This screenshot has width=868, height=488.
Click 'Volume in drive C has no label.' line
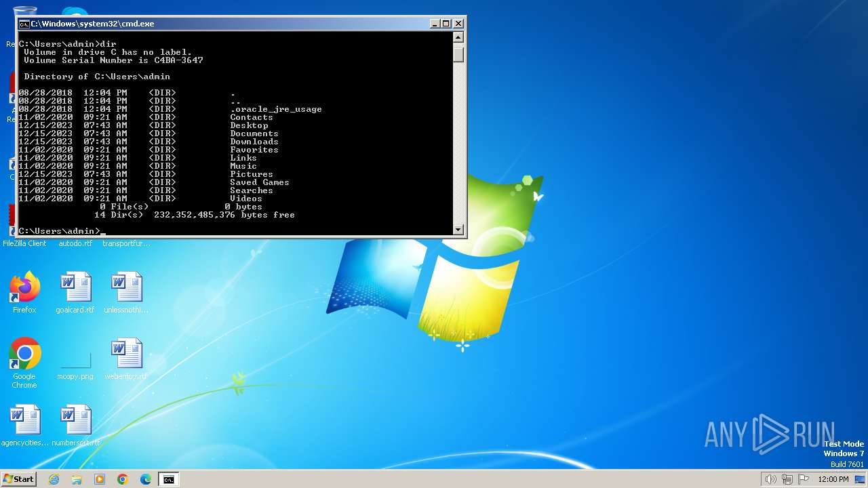click(108, 52)
